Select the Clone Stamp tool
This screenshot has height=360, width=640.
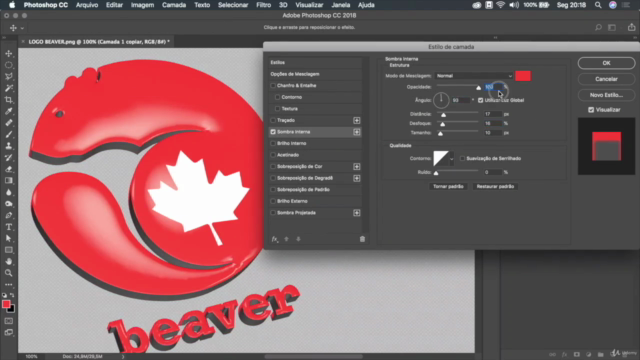coord(9,146)
